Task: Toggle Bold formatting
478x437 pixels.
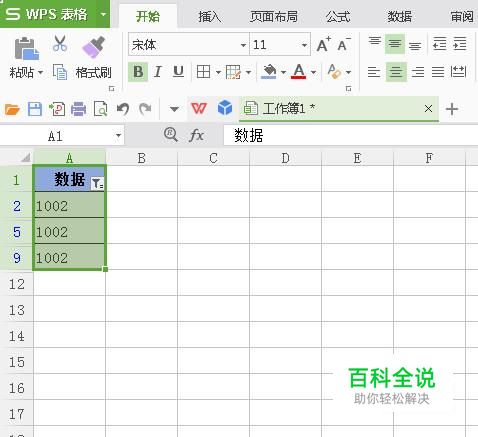Action: (138, 72)
